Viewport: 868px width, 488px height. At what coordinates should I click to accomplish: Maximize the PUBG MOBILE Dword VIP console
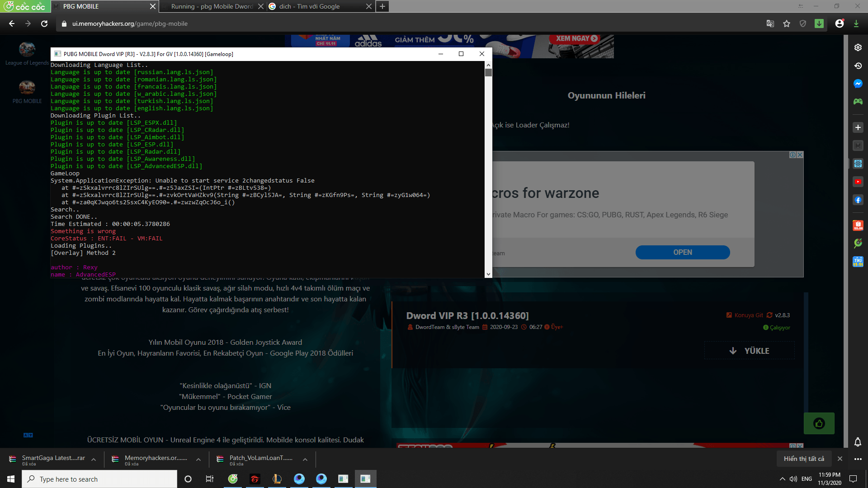pyautogui.click(x=461, y=54)
